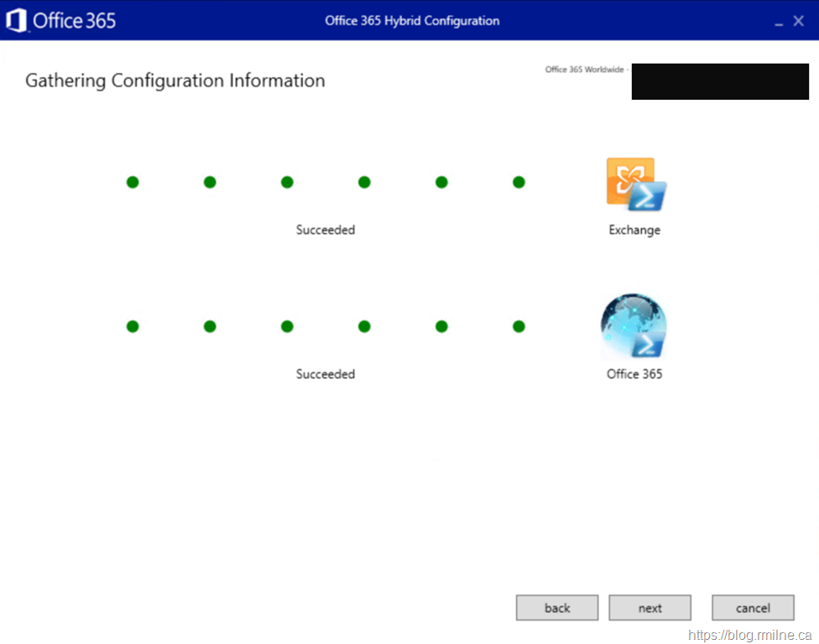Select the Office 365 label under the globe
This screenshot has height=644, width=819.
click(x=634, y=374)
